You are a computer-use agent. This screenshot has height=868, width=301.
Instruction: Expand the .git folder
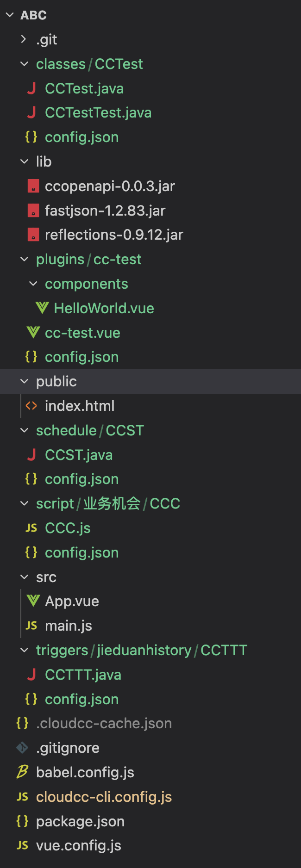24,39
